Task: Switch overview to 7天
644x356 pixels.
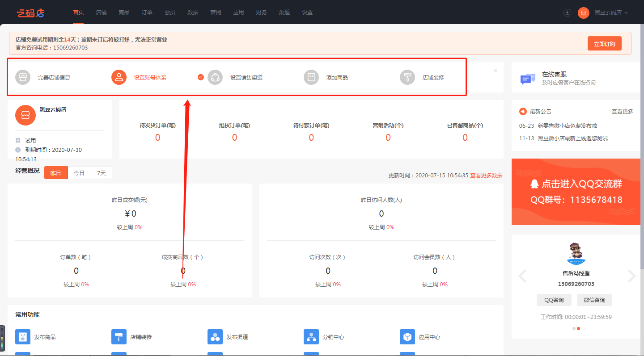Action: tap(102, 173)
